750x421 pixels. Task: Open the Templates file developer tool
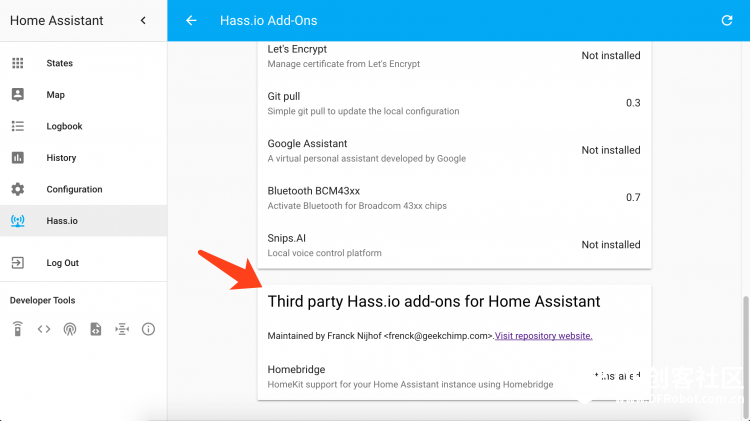96,329
